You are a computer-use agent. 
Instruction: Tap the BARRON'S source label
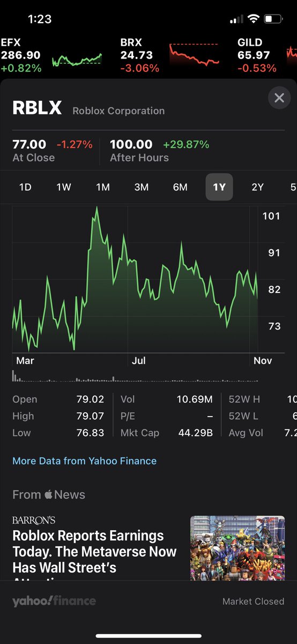[x=34, y=520]
